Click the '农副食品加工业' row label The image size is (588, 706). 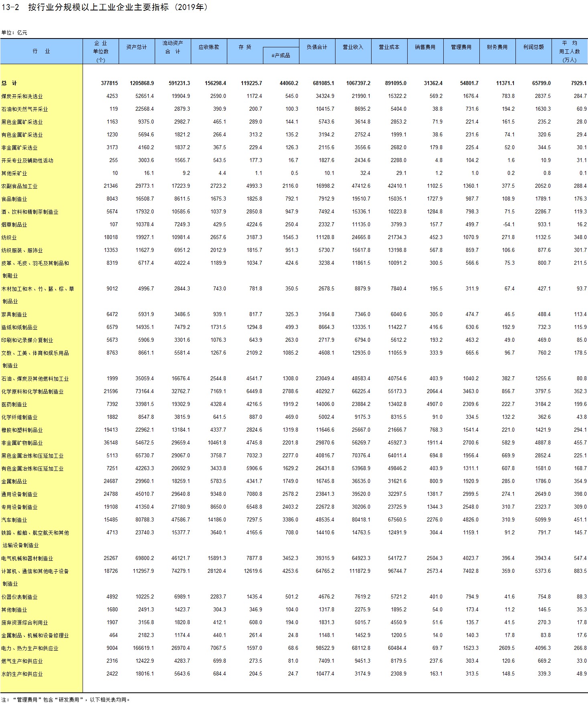[19, 186]
